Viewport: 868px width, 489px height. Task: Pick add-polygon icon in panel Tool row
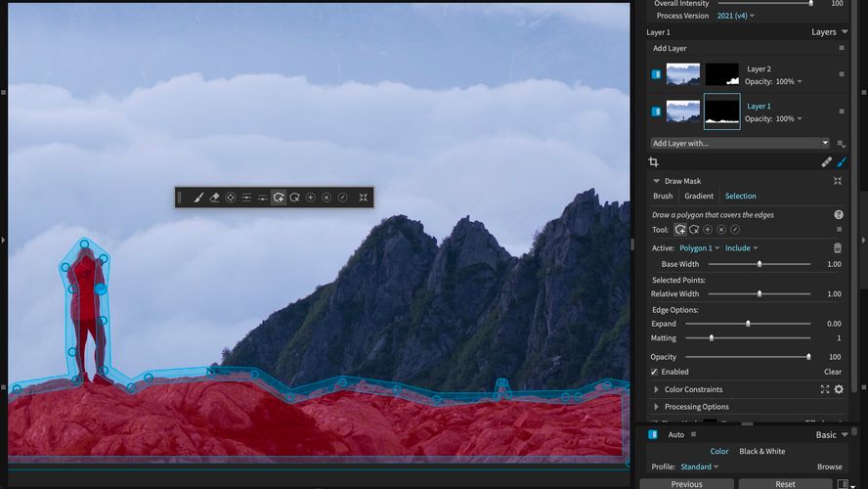click(x=679, y=229)
